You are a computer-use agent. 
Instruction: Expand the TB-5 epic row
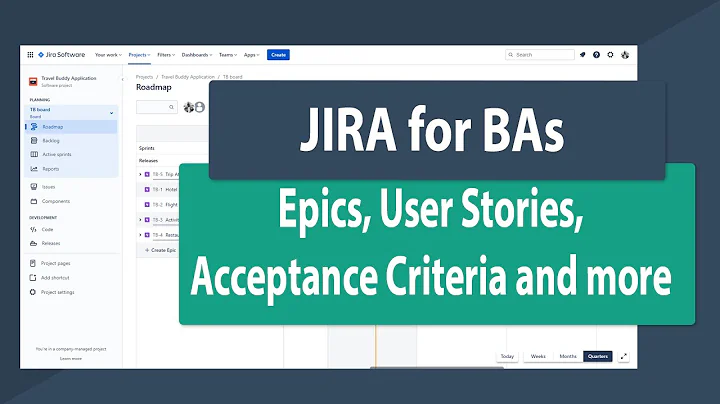[141, 174]
